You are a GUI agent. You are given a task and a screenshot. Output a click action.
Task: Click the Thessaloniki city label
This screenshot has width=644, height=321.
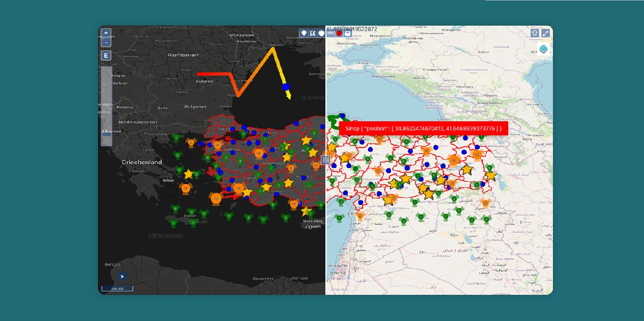pyautogui.click(x=156, y=134)
